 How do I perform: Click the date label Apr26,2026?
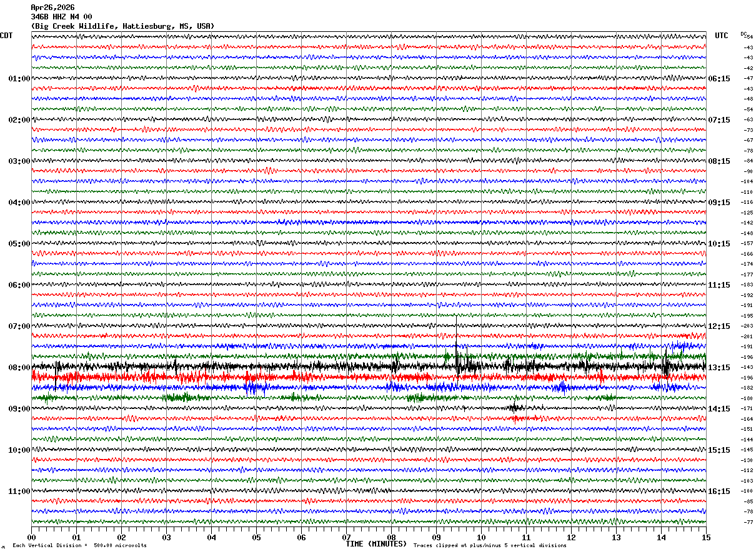point(52,8)
